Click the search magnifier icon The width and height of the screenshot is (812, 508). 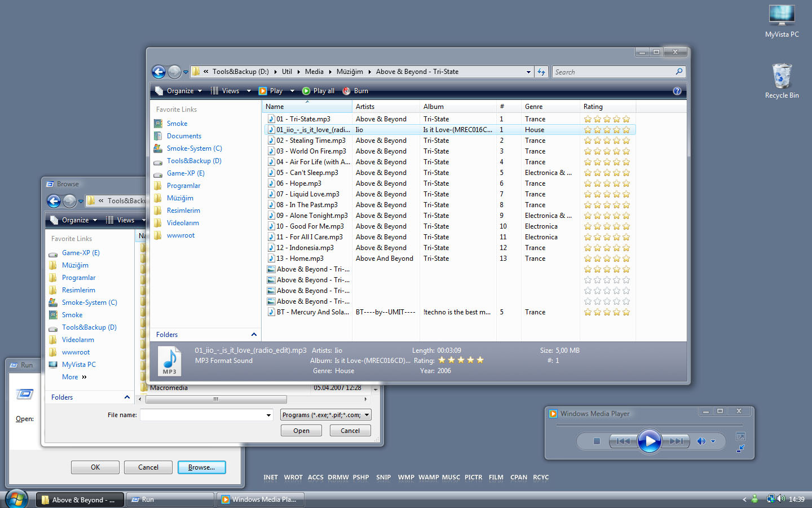[x=679, y=72]
